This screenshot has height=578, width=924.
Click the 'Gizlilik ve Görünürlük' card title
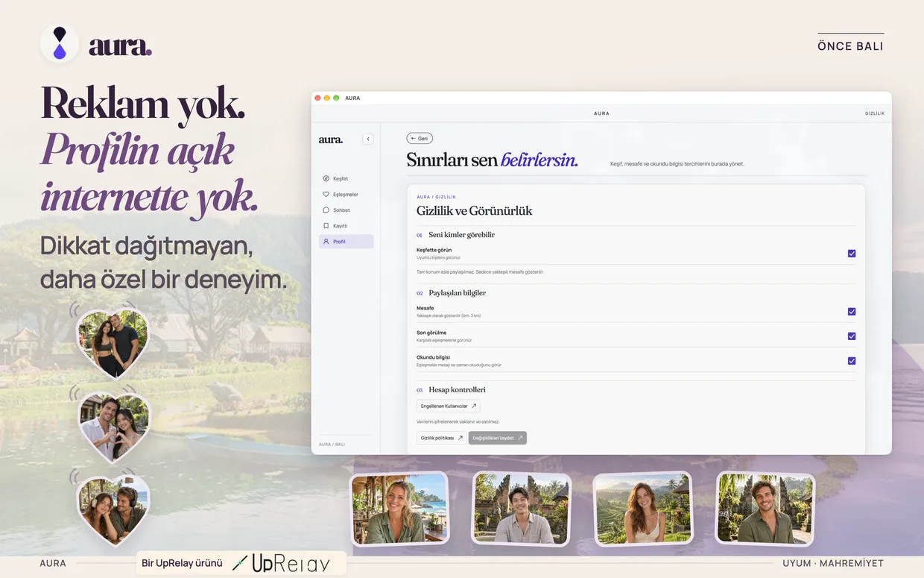tap(475, 211)
